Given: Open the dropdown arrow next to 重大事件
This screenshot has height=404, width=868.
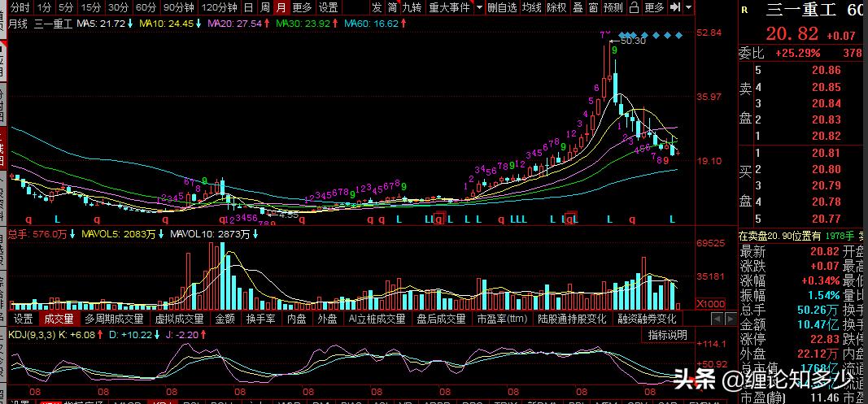Looking at the screenshot, I should 480,7.
